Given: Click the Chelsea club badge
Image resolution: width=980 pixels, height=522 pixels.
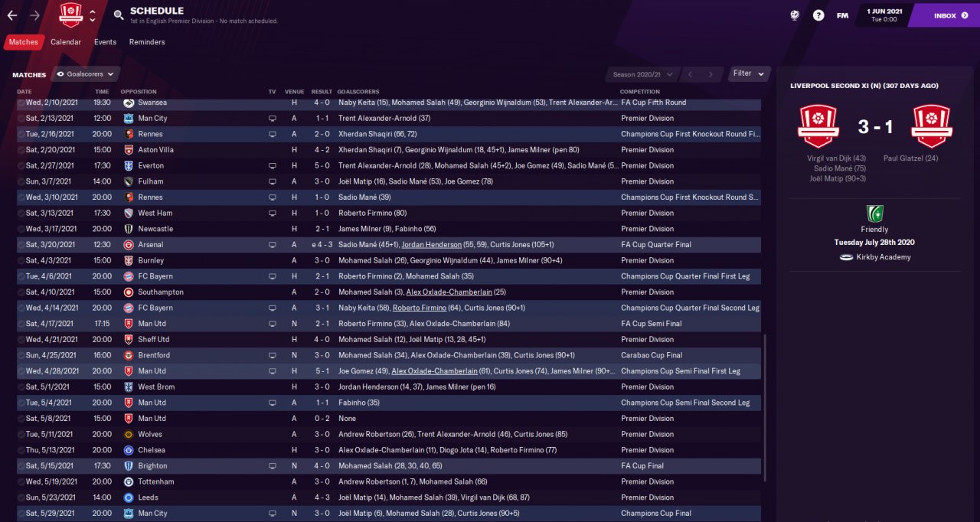Looking at the screenshot, I should [x=129, y=450].
